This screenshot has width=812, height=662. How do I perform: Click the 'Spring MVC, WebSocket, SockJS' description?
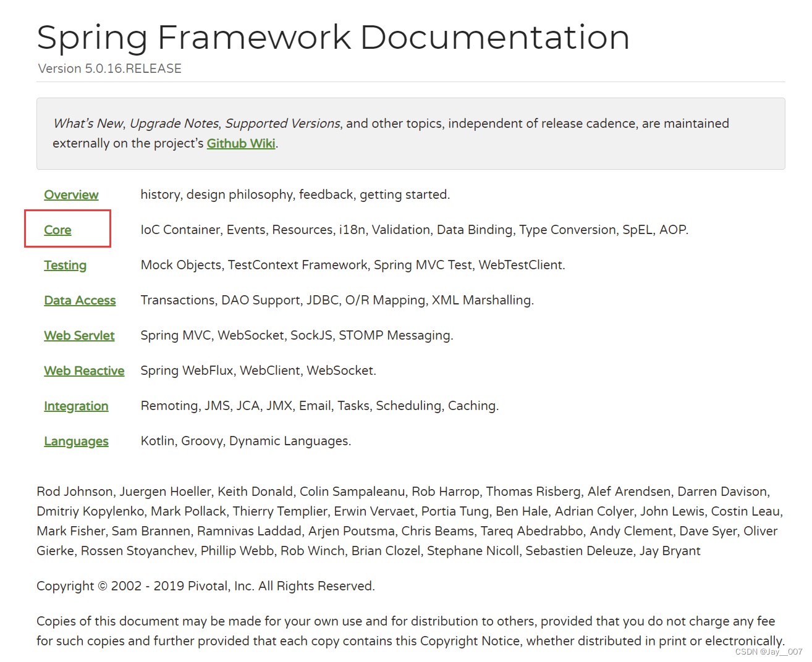click(297, 335)
